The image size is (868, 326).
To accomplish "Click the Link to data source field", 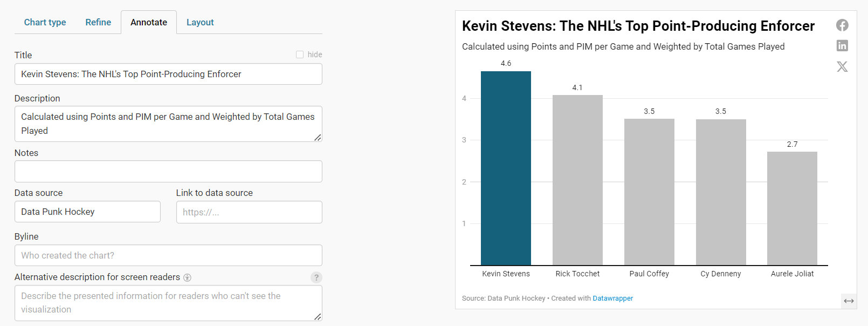I will coord(249,212).
